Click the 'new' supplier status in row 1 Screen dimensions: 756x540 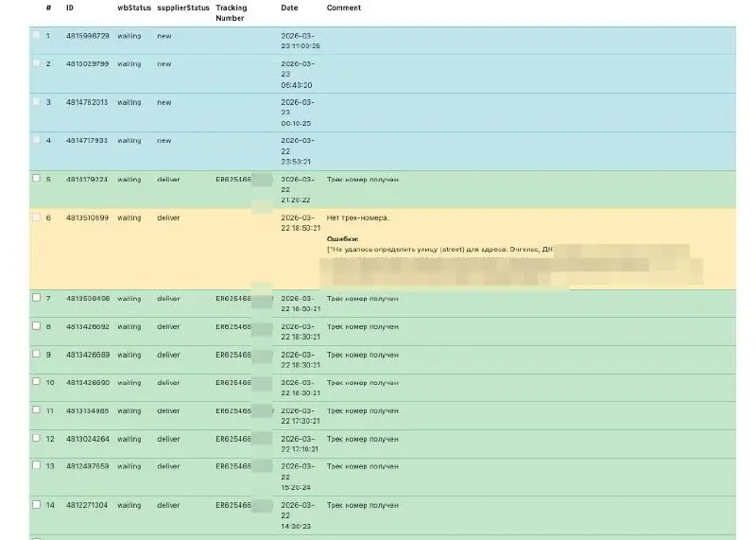tap(163, 36)
